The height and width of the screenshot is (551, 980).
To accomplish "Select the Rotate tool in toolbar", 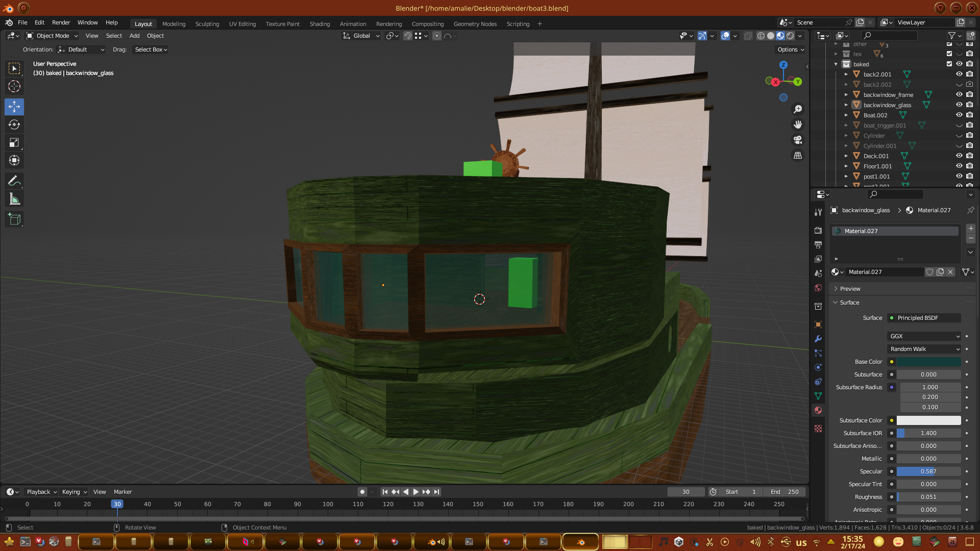I will pos(14,124).
